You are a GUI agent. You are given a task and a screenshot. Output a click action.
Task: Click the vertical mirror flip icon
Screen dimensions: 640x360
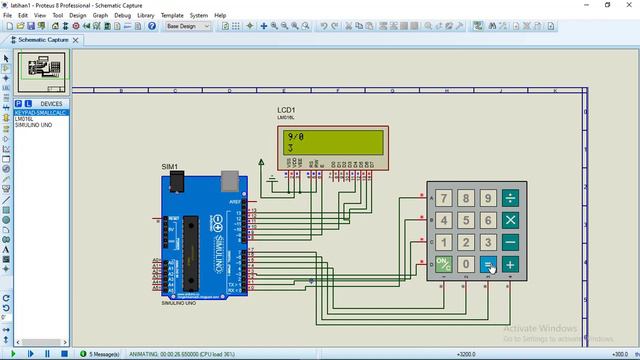[x=6, y=339]
